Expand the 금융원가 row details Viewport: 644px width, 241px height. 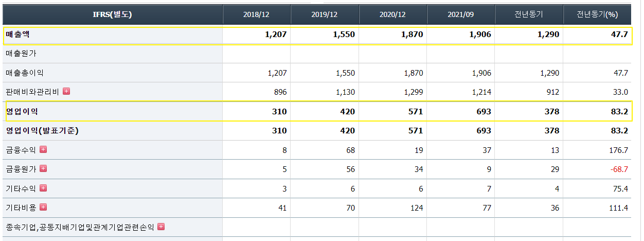tap(43, 168)
